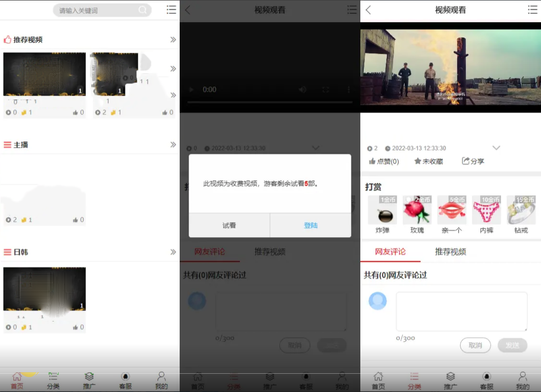This screenshot has height=392, width=541.
Task: Click 试看 in the paid video dialog
Action: pyautogui.click(x=229, y=225)
